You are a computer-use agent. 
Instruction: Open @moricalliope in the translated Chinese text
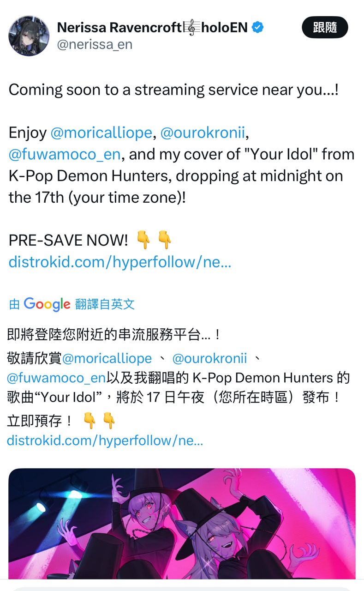coord(107,358)
